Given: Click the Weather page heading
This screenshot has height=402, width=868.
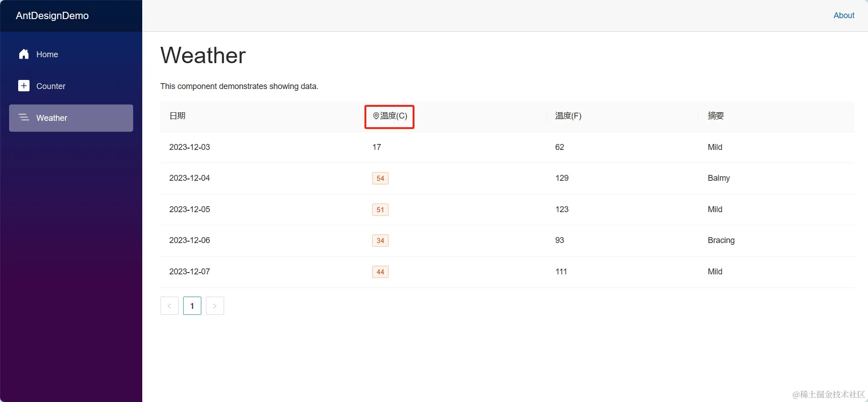Looking at the screenshot, I should pyautogui.click(x=203, y=55).
